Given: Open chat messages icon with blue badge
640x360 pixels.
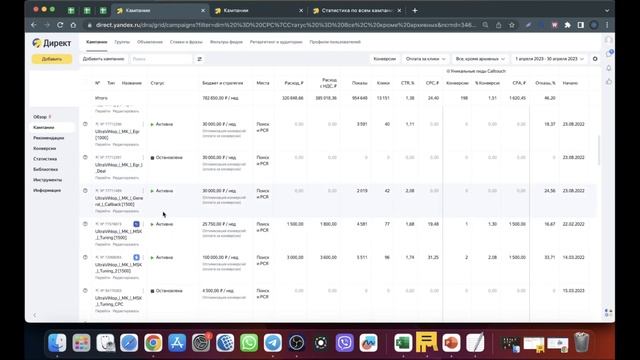Looking at the screenshot, I should 609,53.
